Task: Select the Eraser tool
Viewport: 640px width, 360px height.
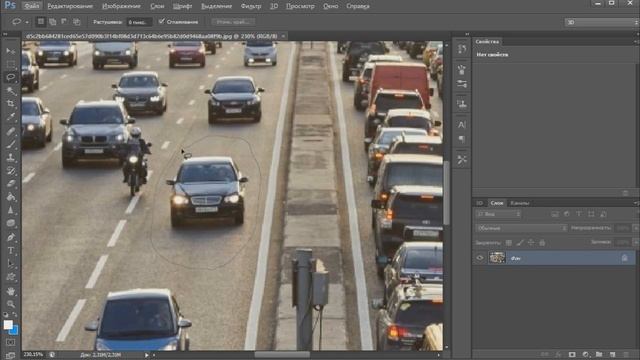Action: [x=11, y=184]
